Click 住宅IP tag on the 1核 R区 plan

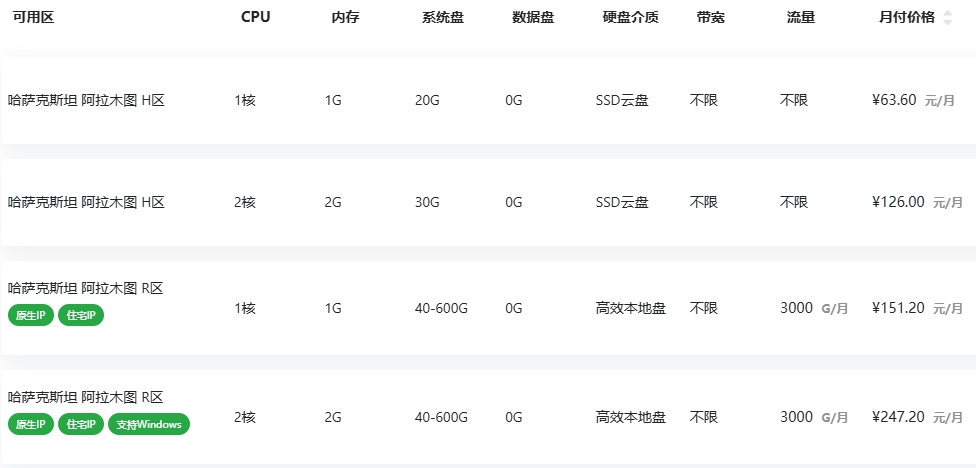click(x=81, y=316)
